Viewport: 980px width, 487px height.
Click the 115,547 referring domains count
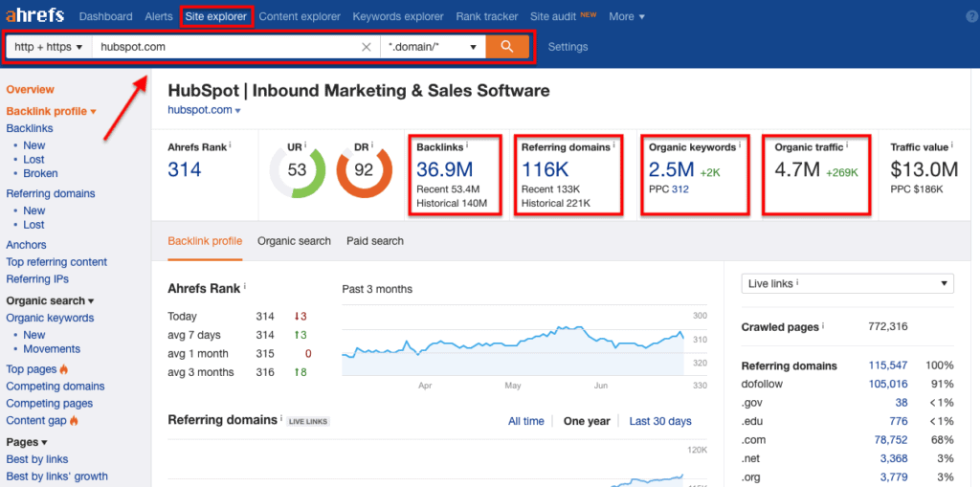point(888,365)
